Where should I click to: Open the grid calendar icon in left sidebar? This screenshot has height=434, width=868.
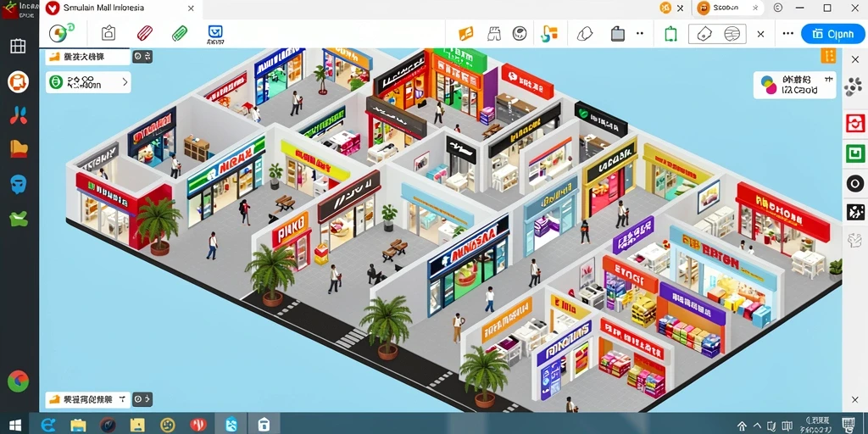tap(18, 46)
